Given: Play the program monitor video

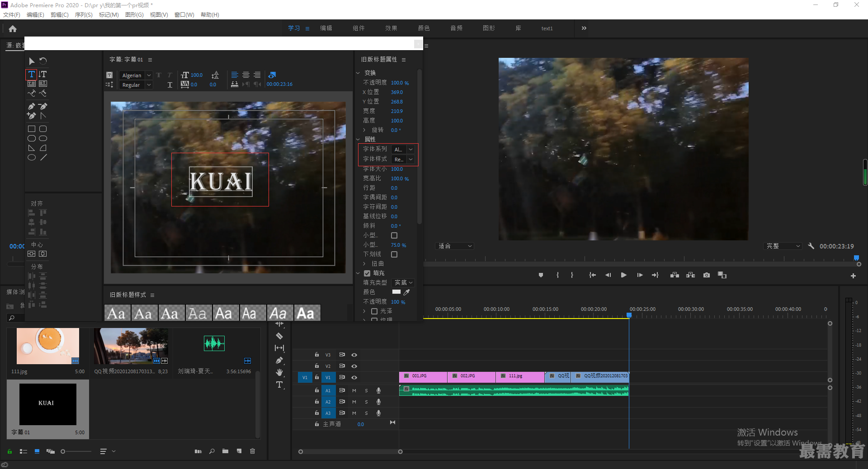Looking at the screenshot, I should pyautogui.click(x=624, y=275).
